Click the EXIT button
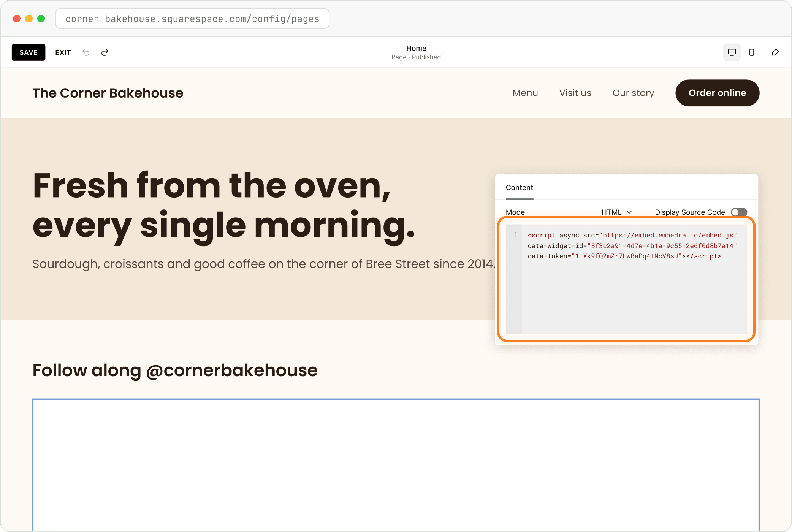Image resolution: width=792 pixels, height=532 pixels. [63, 52]
